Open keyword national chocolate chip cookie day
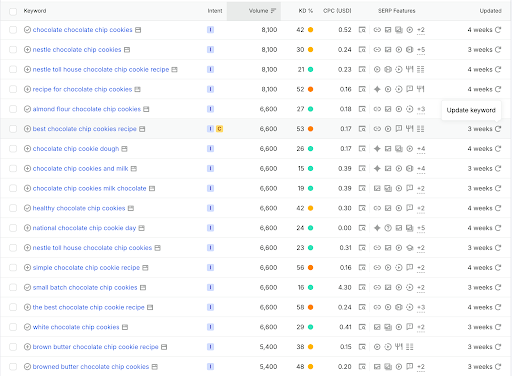The width and height of the screenshot is (512, 376). (84, 228)
